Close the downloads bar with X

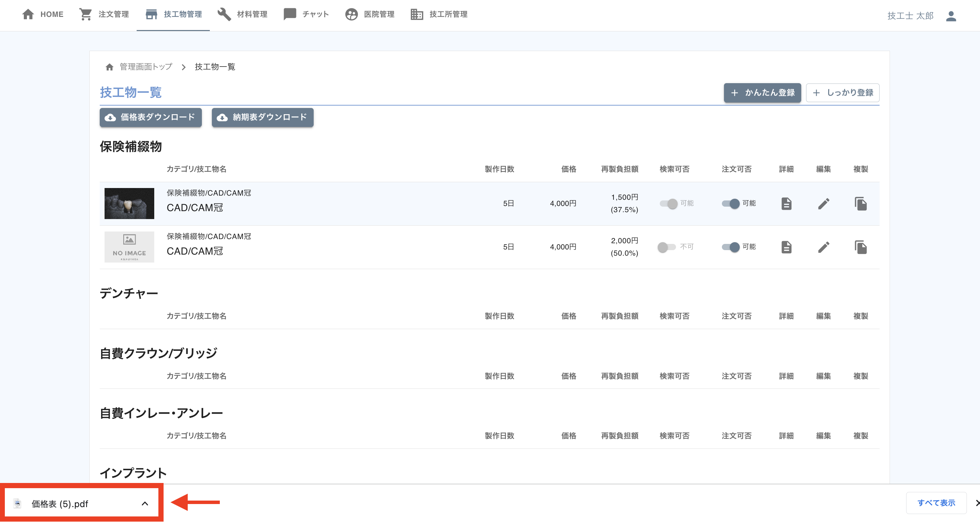click(977, 503)
